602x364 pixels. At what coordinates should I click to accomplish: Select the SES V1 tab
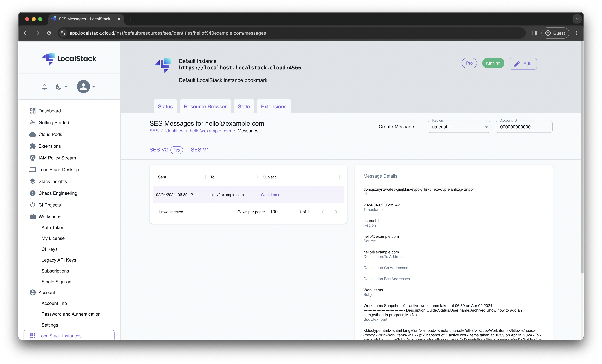point(200,149)
